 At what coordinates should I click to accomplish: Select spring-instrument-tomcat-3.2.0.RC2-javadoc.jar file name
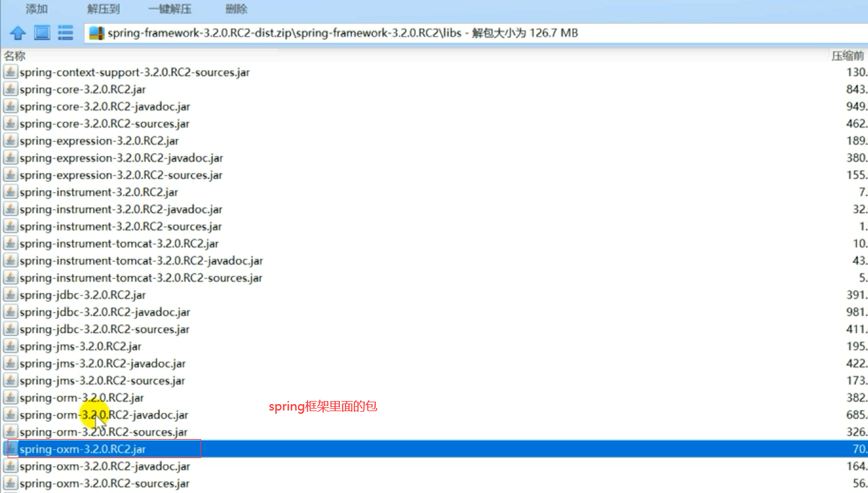[x=141, y=261]
